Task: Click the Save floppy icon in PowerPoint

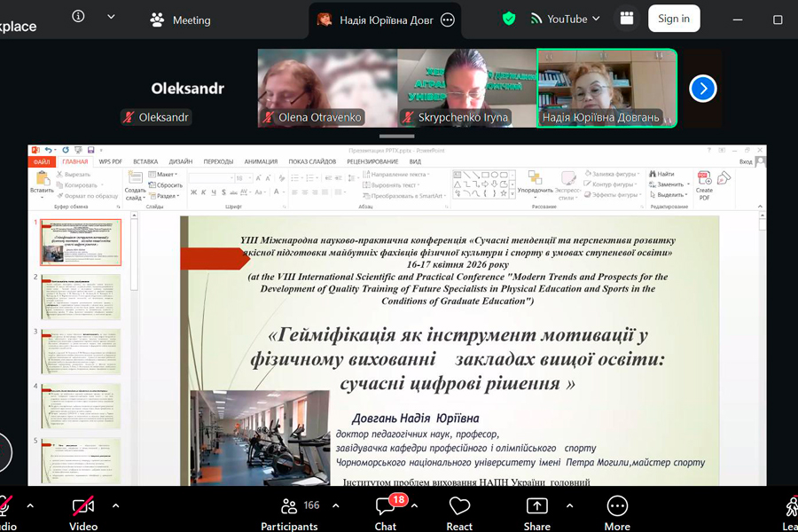Action: (90, 150)
